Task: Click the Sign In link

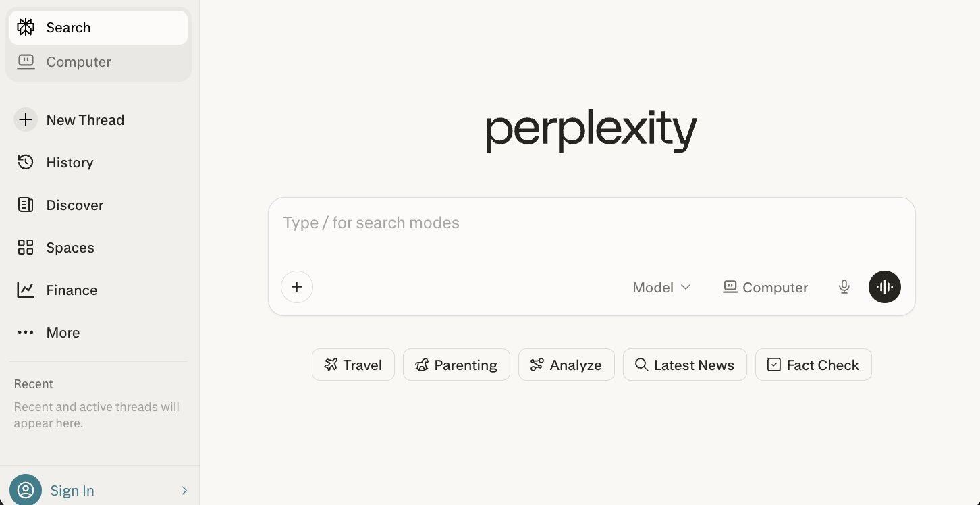Action: point(72,490)
